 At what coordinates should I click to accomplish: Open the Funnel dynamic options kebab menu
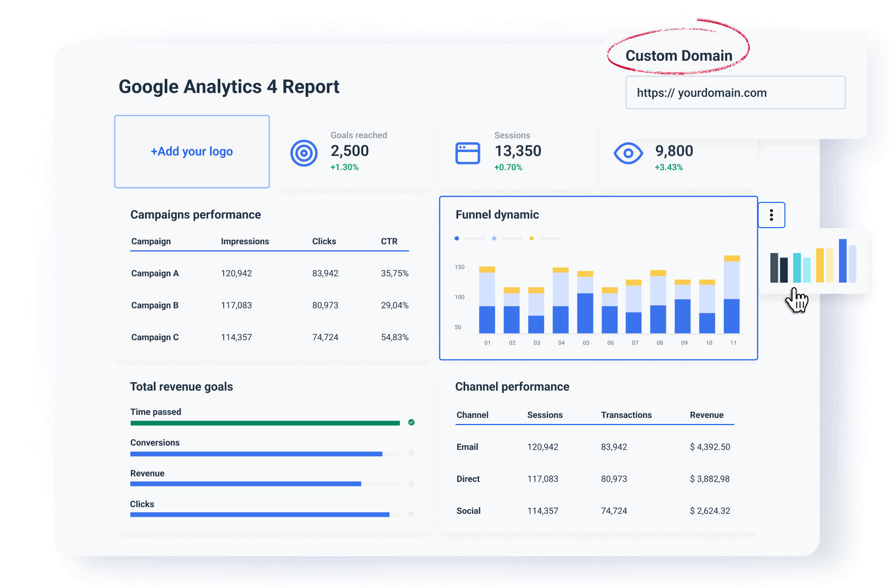click(x=771, y=215)
